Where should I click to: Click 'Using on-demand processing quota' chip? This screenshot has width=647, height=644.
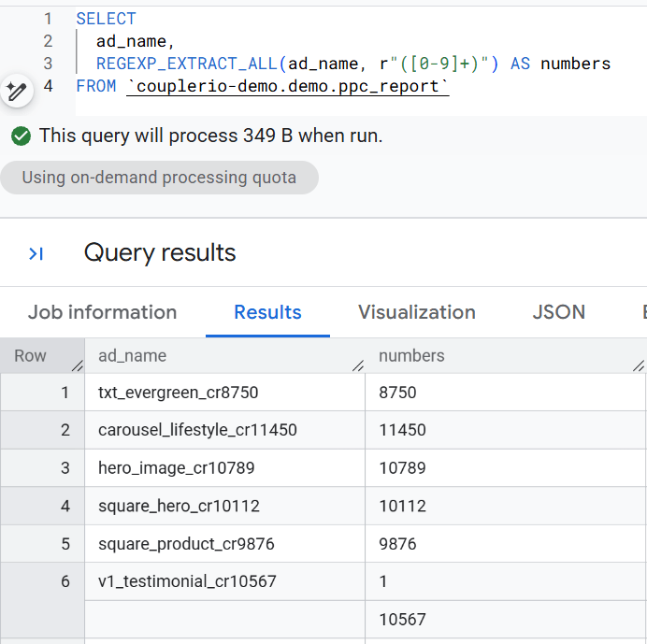(x=159, y=178)
